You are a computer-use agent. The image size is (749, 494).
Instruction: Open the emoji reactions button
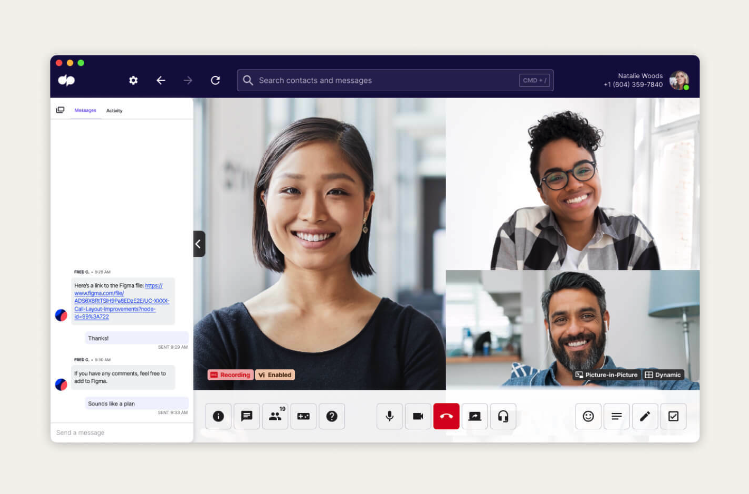click(588, 416)
